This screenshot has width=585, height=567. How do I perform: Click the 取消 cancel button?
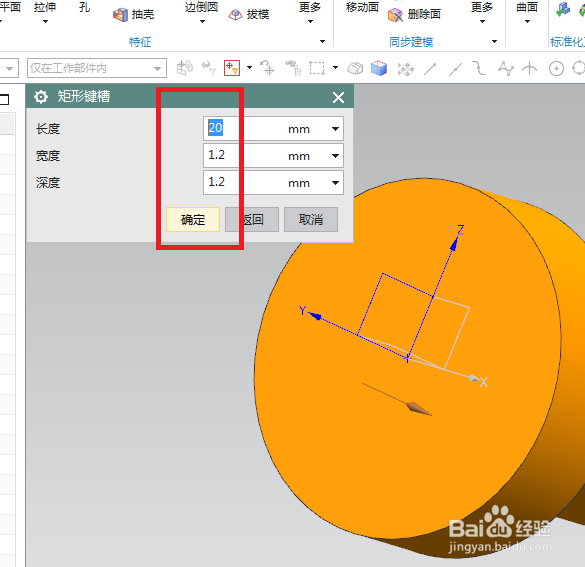[x=311, y=220]
